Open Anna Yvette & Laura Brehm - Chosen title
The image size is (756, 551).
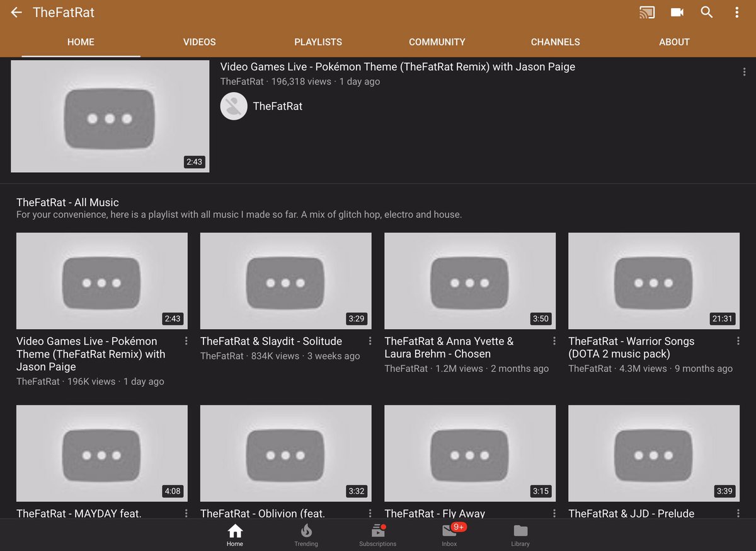(x=449, y=347)
